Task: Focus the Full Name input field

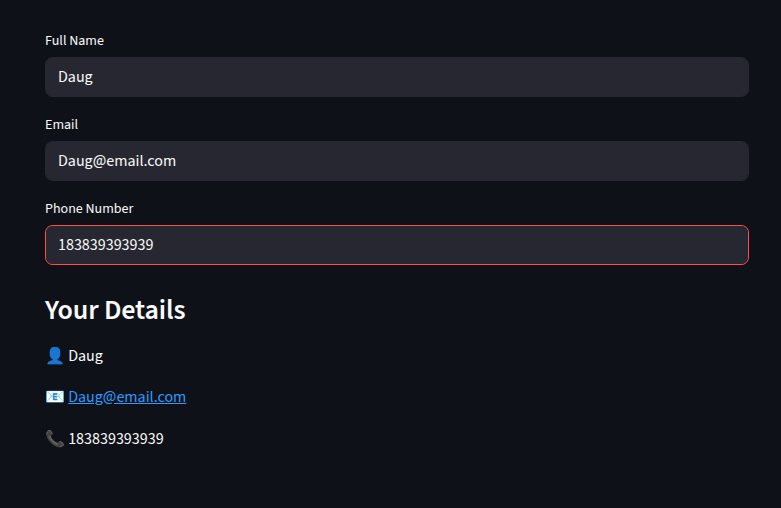Action: pos(396,77)
